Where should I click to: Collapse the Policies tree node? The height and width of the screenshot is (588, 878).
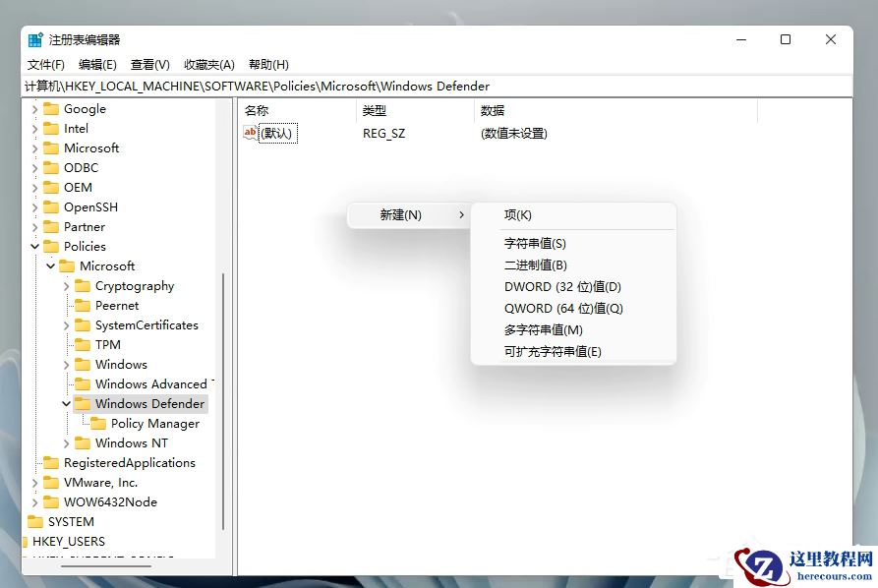33,246
